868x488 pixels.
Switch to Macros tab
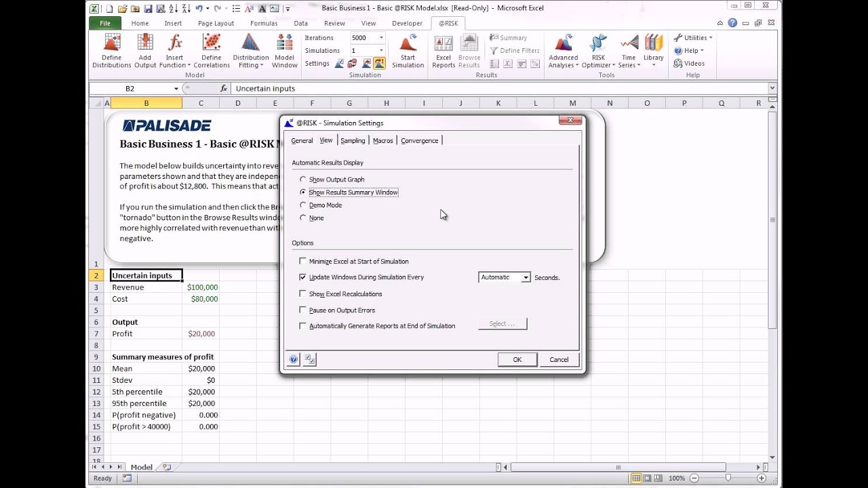coord(382,141)
